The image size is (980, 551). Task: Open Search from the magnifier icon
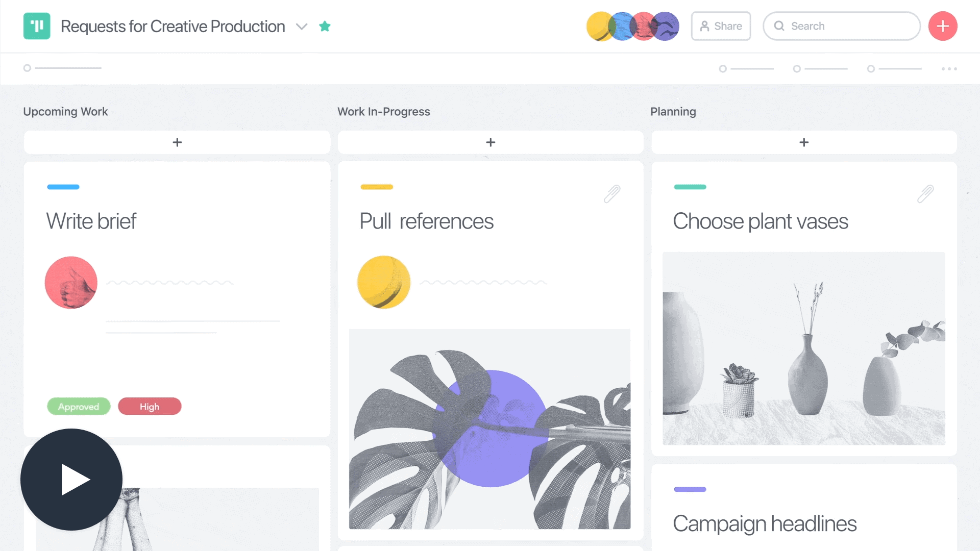coord(779,26)
